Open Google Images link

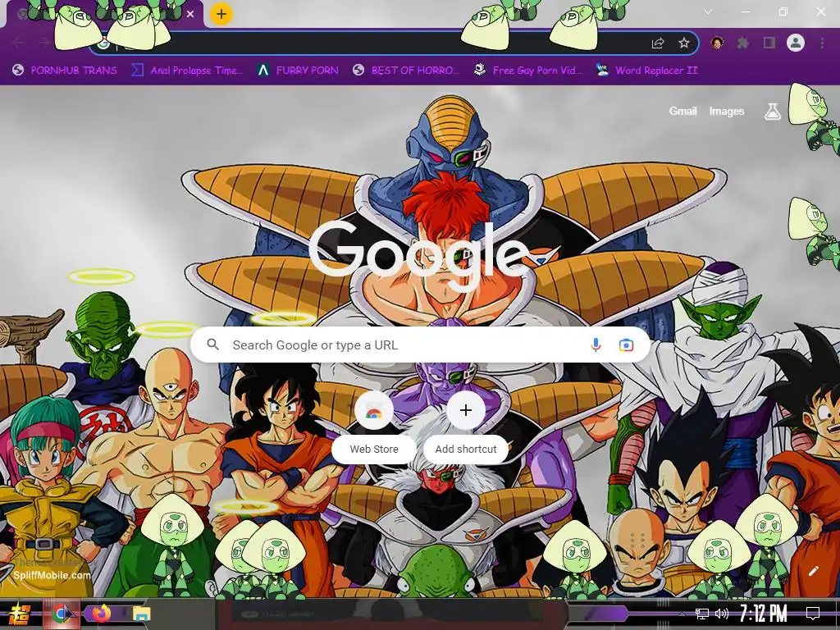click(727, 111)
